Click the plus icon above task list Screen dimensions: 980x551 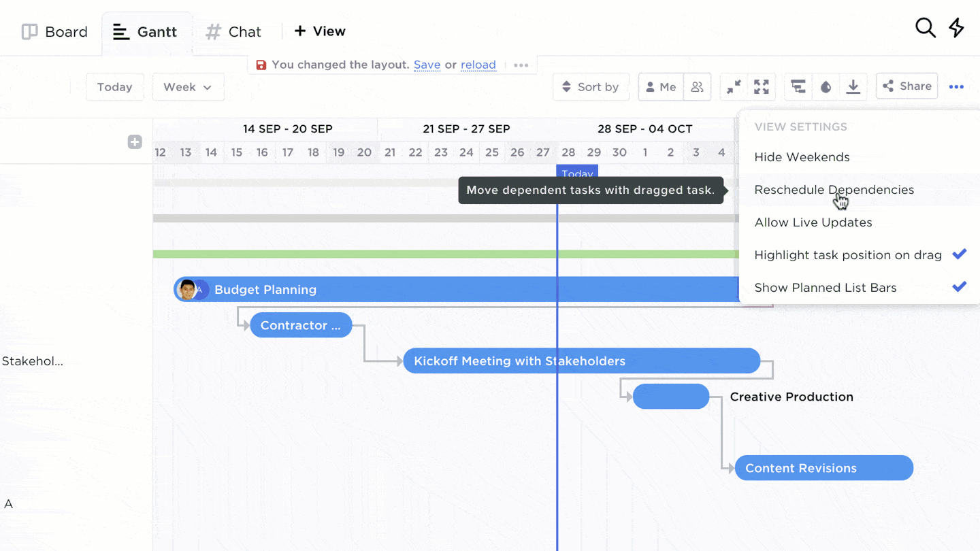135,141
